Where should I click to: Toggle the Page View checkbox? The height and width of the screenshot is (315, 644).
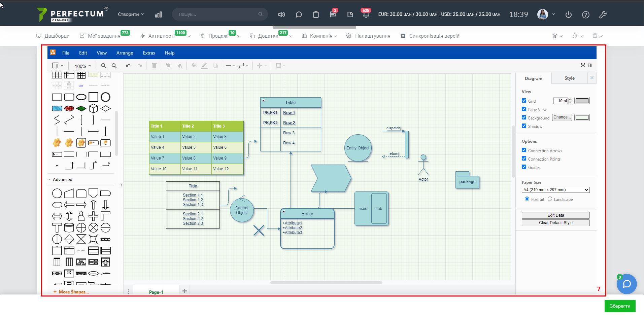524,109
